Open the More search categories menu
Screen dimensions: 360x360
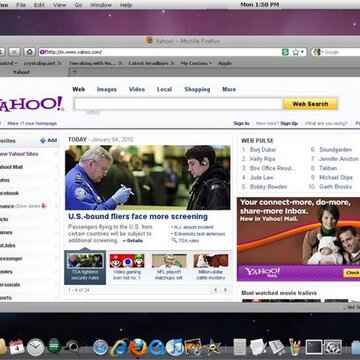[x=229, y=89]
